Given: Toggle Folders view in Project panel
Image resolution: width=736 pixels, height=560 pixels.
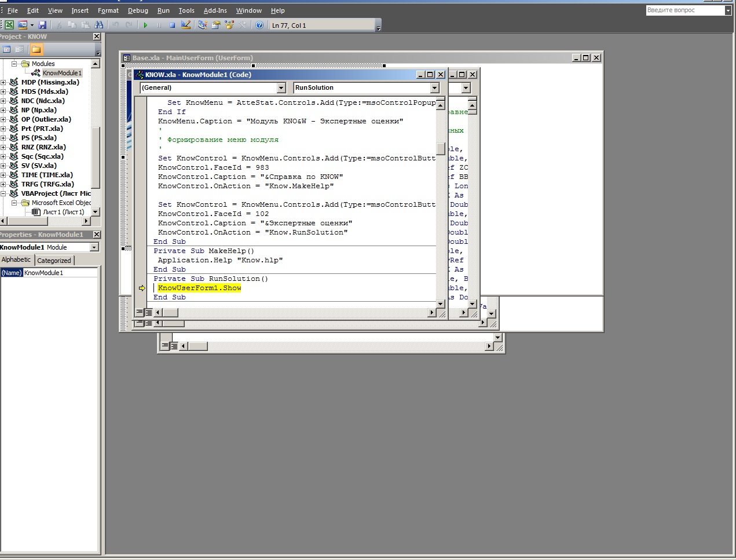Looking at the screenshot, I should coord(36,49).
